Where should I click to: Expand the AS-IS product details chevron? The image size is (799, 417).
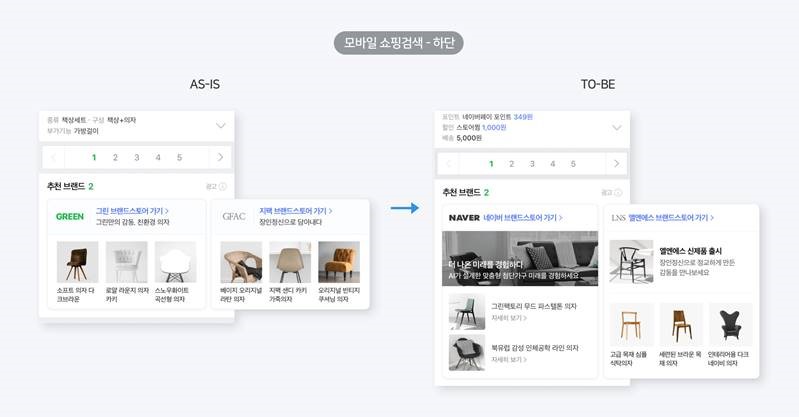(x=221, y=125)
